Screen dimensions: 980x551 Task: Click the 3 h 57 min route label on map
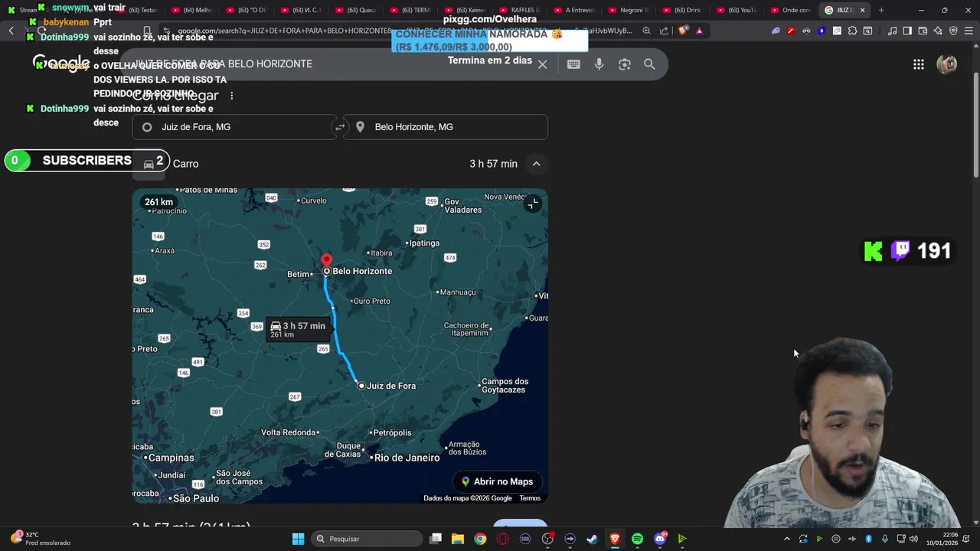click(x=298, y=329)
